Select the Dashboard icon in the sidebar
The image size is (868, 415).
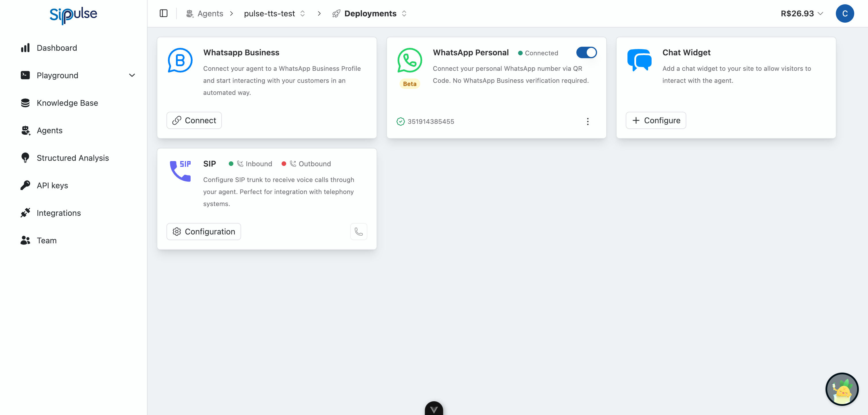(x=25, y=48)
